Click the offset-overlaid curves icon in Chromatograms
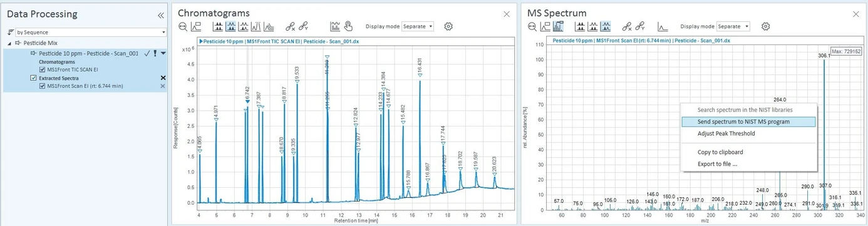868x226 pixels. [268, 26]
